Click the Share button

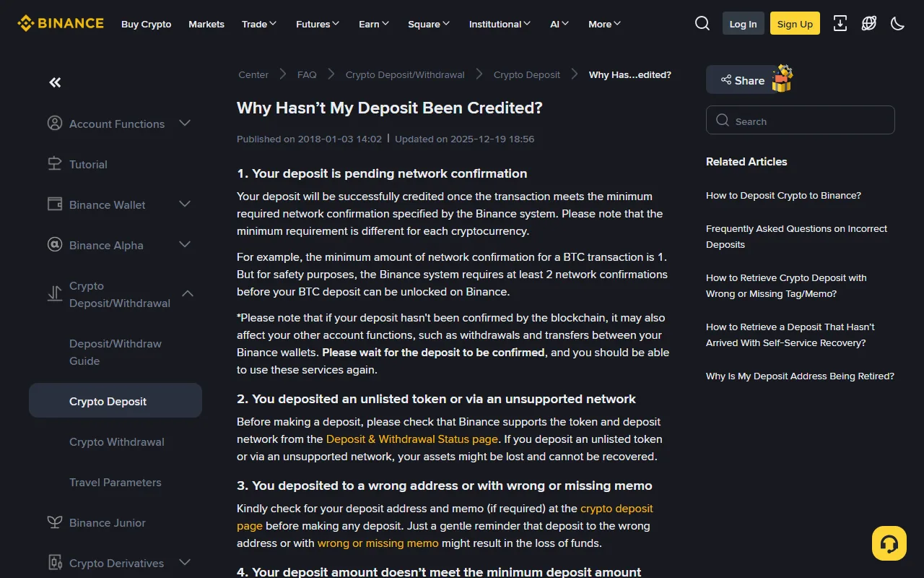[742, 79]
